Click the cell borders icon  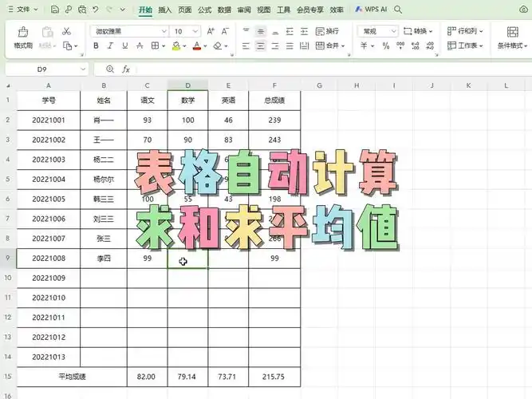(155, 45)
